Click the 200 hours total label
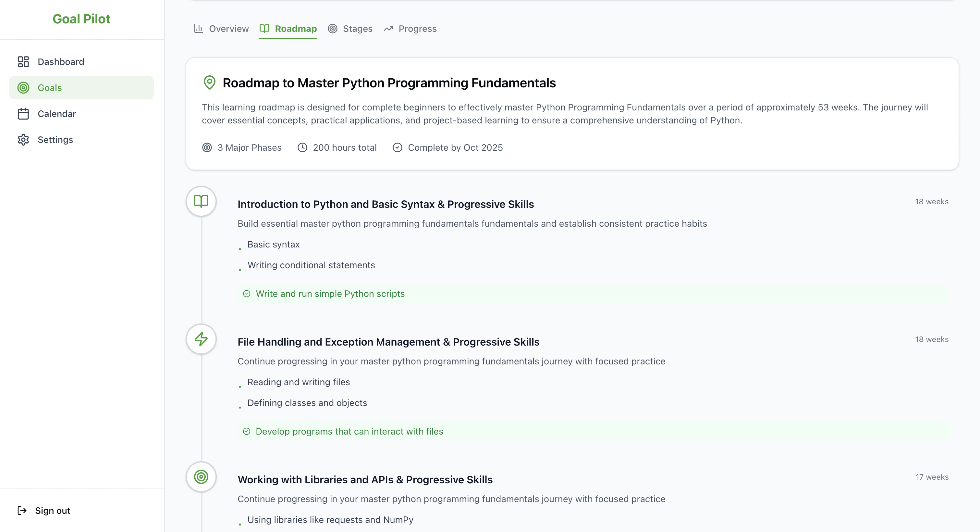This screenshot has width=980, height=532. click(345, 147)
